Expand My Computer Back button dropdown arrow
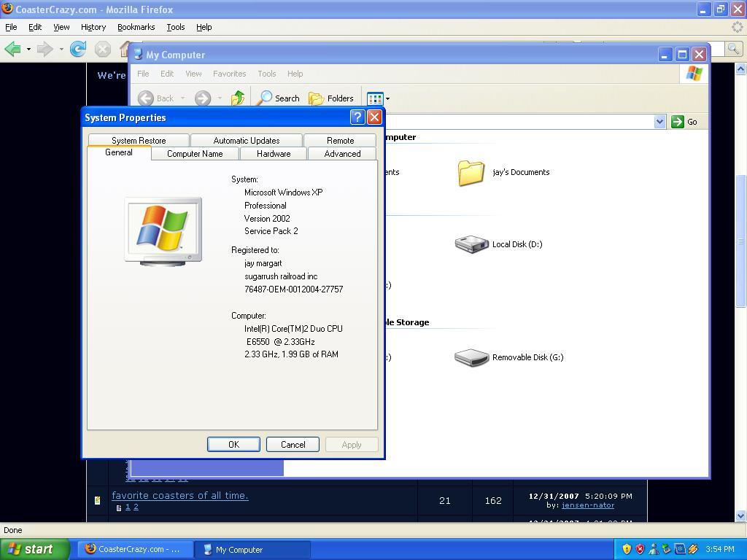The width and height of the screenshot is (747, 560). tap(182, 98)
